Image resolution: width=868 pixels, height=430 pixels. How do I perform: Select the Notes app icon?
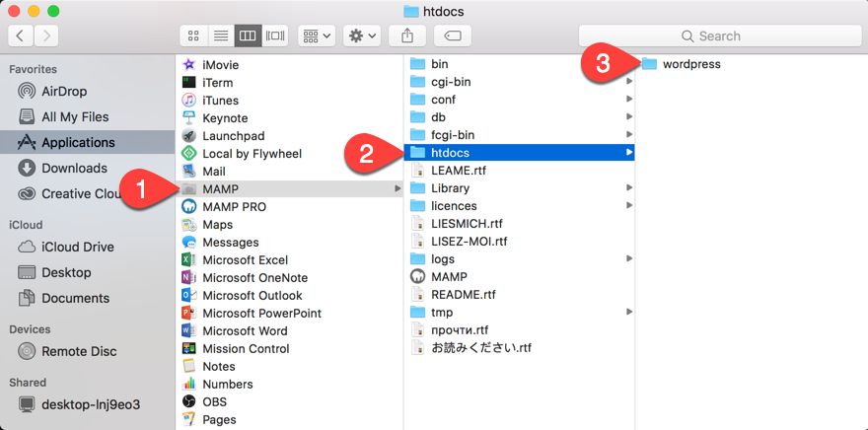point(189,366)
